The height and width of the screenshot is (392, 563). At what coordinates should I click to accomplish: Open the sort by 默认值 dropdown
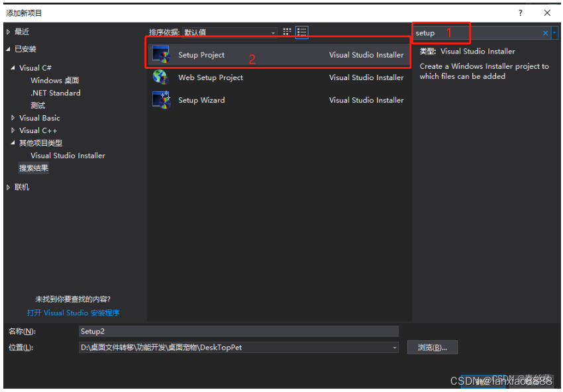pos(229,32)
